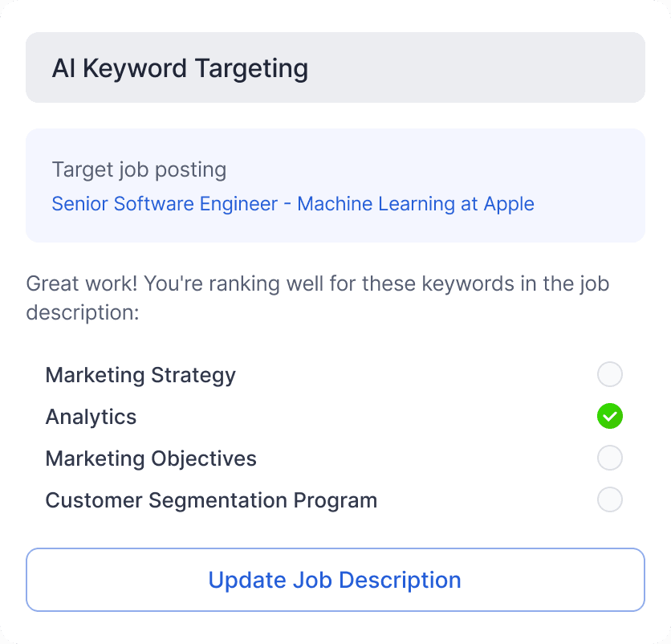Click the green checkmark icon beside Analytics
This screenshot has height=644, width=671.
tap(609, 416)
